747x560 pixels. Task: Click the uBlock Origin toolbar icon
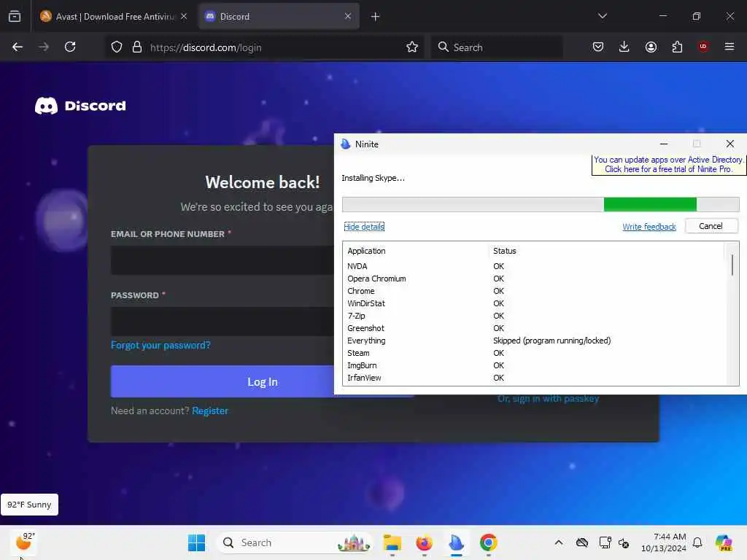[703, 47]
